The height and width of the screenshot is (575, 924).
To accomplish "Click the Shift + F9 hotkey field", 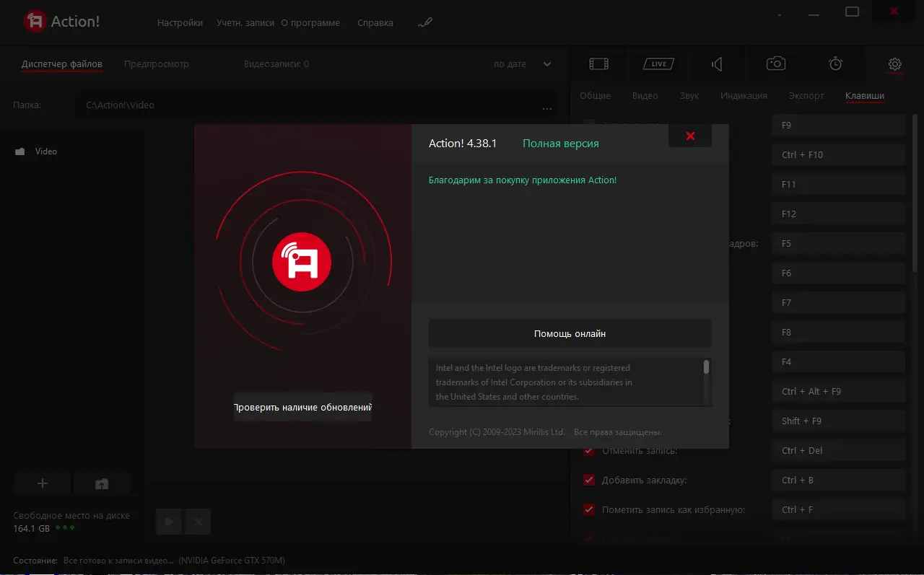I will pos(838,421).
